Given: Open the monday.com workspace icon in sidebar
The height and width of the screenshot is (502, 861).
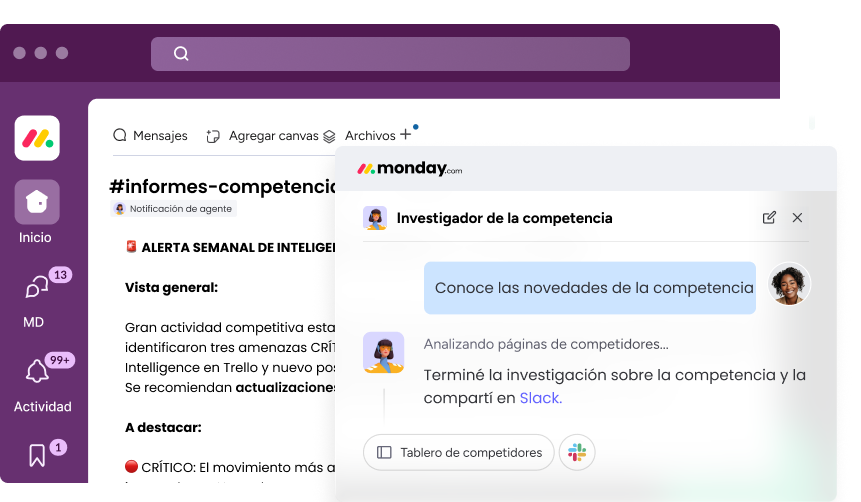Looking at the screenshot, I should 37,138.
